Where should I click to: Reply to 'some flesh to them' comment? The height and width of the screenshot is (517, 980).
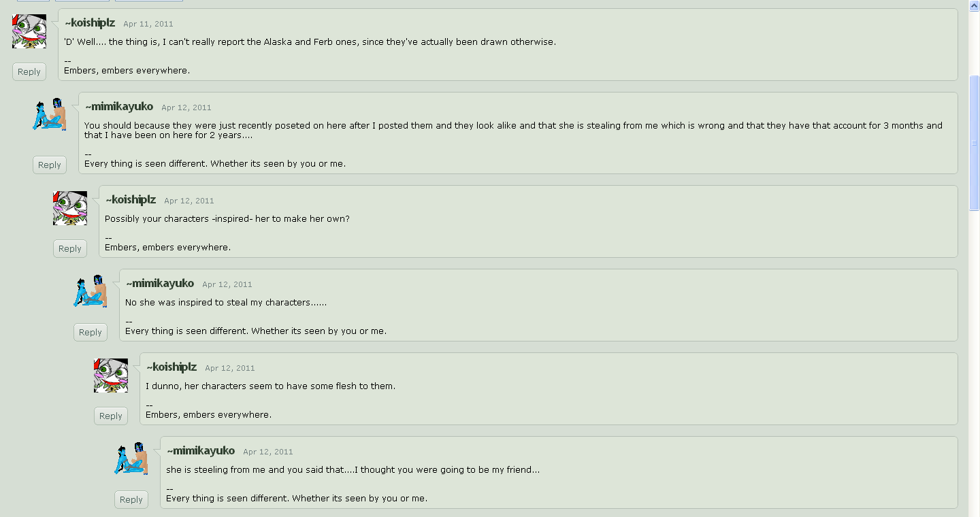(111, 416)
